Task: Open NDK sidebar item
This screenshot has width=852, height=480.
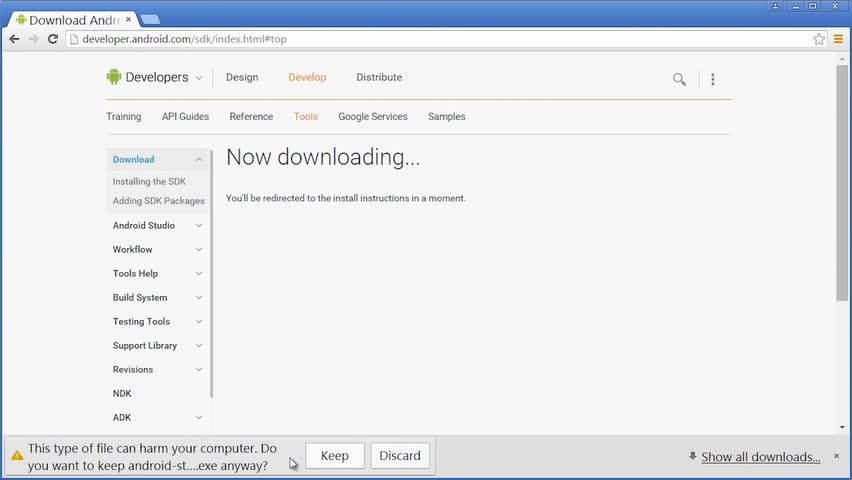Action: 122,393
